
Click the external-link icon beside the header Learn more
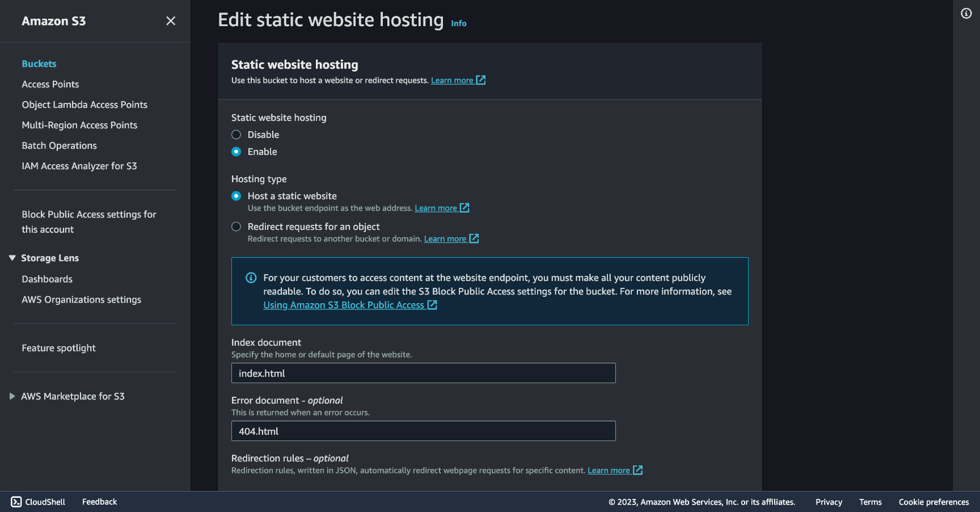coord(481,80)
